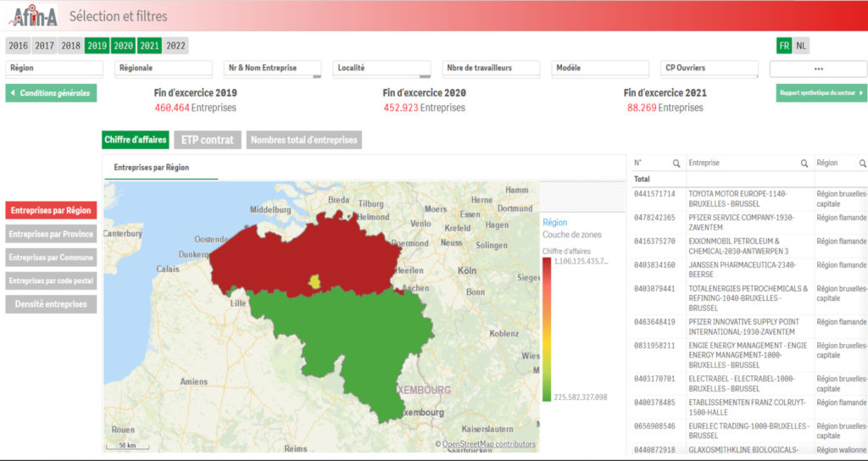This screenshot has width=868, height=461.
Task: Open the Région filter dropdown
Action: tap(54, 69)
